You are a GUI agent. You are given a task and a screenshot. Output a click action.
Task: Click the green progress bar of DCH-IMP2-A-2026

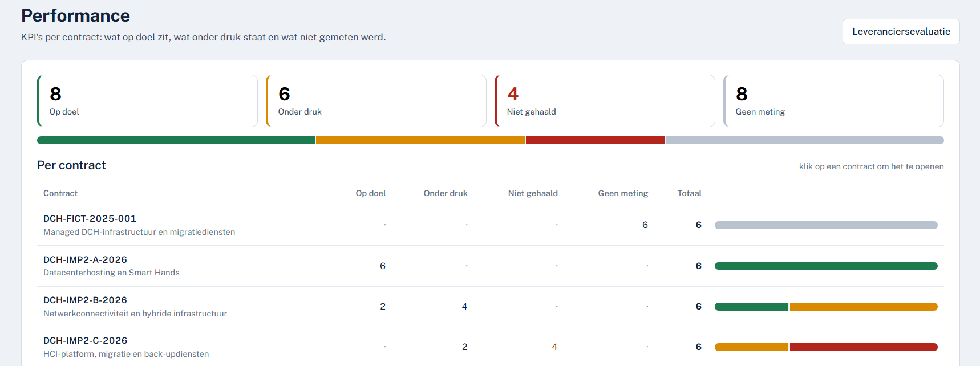pos(826,266)
